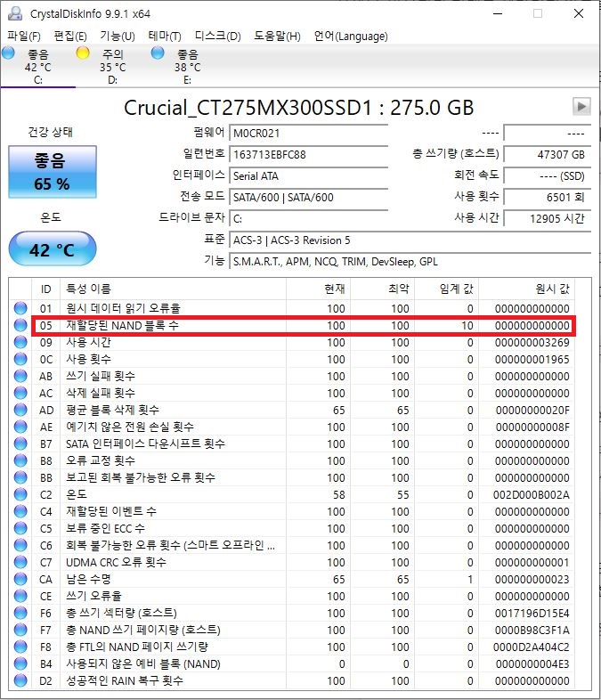Click the blue status icon for attribute C7
The width and height of the screenshot is (601, 700).
(20, 563)
